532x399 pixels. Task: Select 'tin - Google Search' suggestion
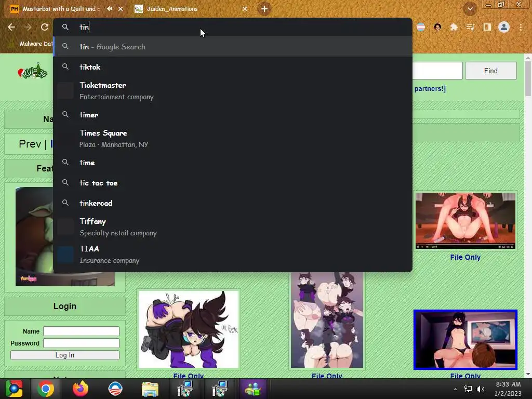click(x=233, y=46)
